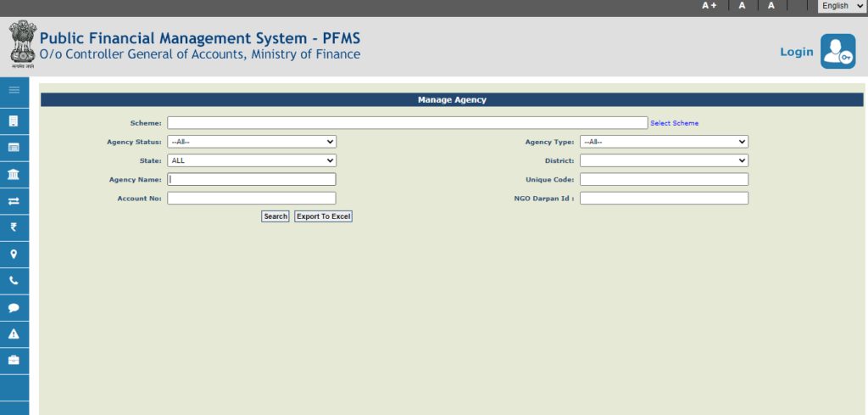Open the hamburger menu in sidebar
Screen dimensions: 868x415
(14, 90)
